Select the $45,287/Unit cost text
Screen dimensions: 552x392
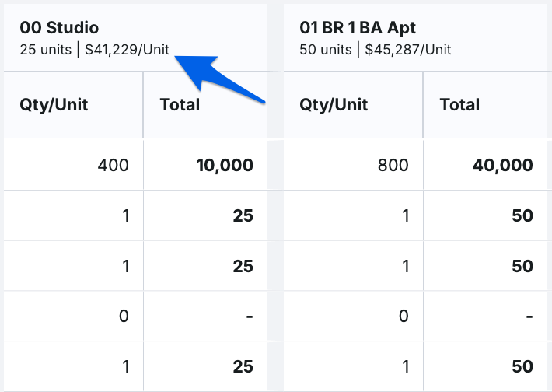coord(408,50)
